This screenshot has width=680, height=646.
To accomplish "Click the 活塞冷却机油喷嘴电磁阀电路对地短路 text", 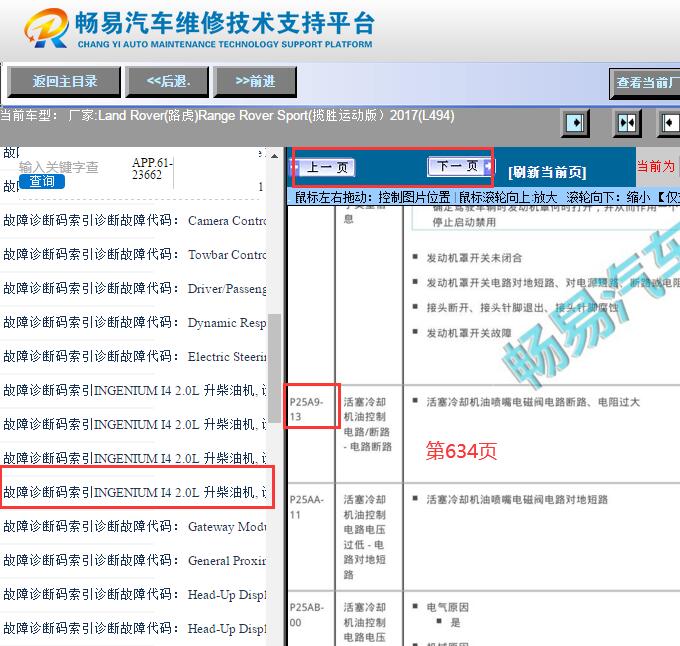I will coord(517,499).
